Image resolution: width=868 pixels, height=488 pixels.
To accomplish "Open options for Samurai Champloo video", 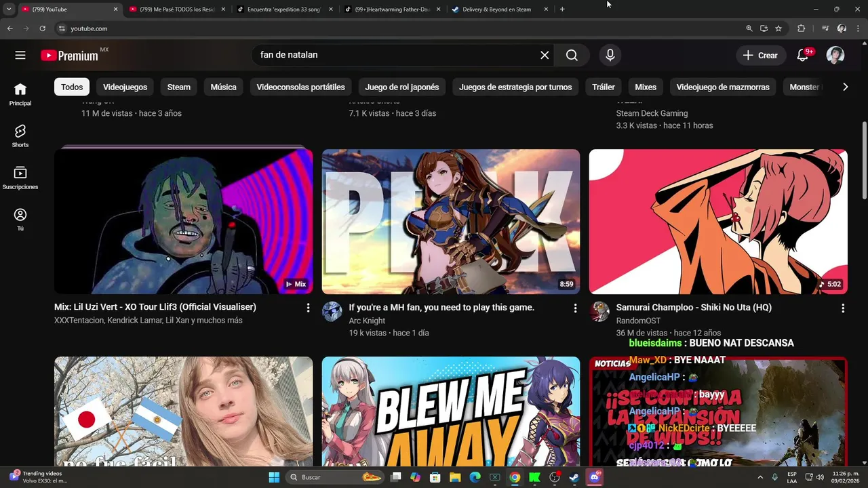I will 843,308.
